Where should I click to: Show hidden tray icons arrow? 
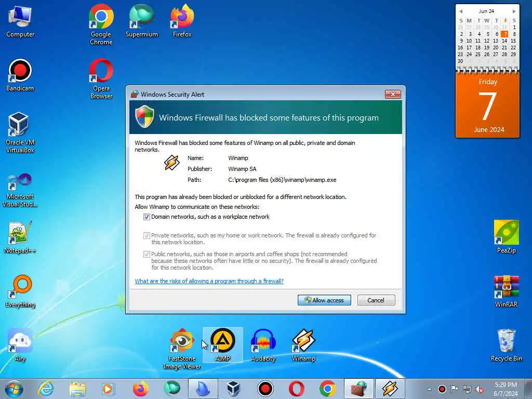(x=429, y=389)
